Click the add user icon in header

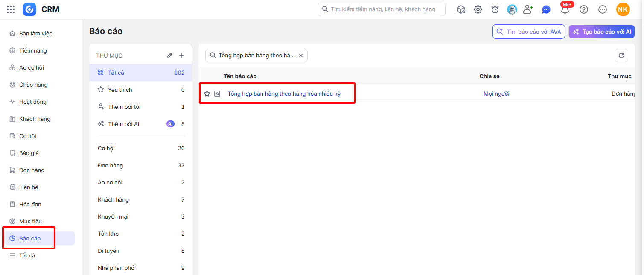click(x=528, y=9)
